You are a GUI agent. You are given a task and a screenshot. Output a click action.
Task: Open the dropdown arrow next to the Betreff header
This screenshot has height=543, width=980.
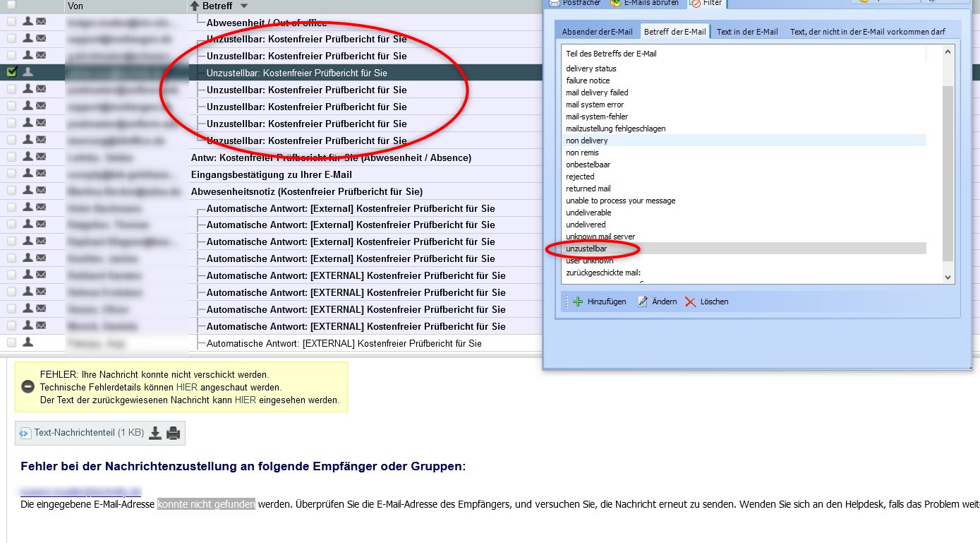[244, 6]
